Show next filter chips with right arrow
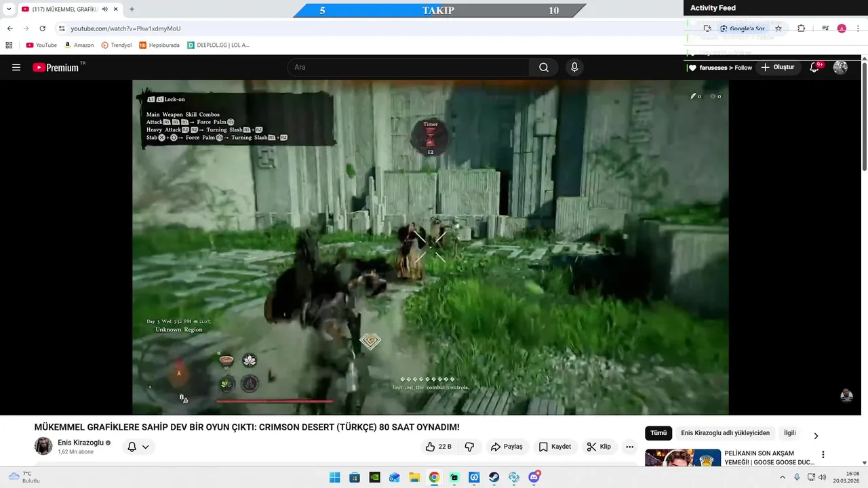Image resolution: width=868 pixels, height=488 pixels. (x=816, y=435)
